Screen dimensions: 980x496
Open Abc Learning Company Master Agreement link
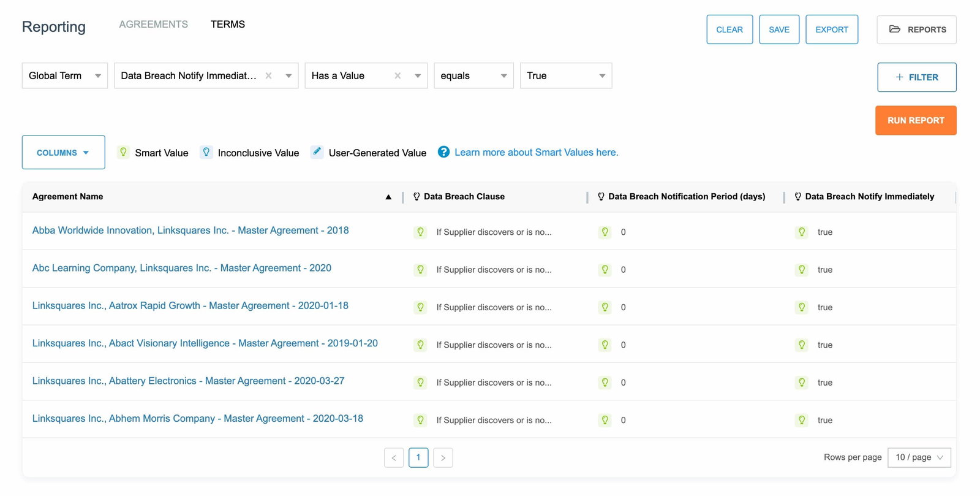pyautogui.click(x=181, y=268)
